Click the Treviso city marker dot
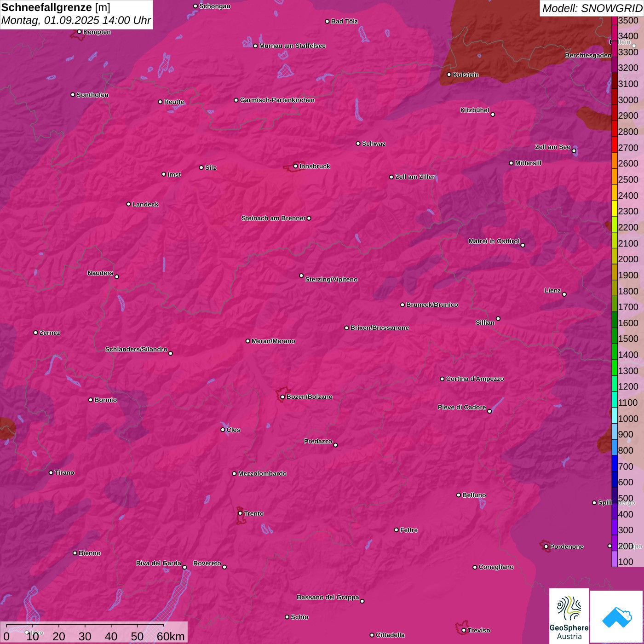Viewport: 644px width, 644px height. point(464,630)
